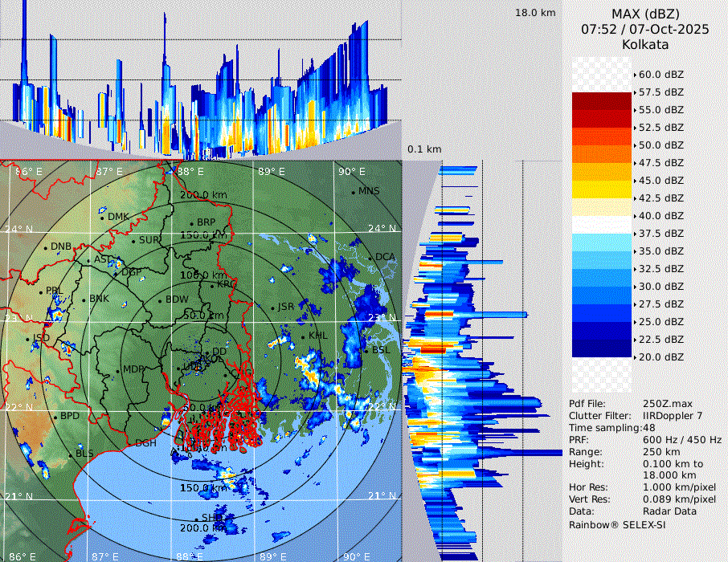The height and width of the screenshot is (562, 728).
Task: Select the Kolkata radar name heading
Action: 645,44
